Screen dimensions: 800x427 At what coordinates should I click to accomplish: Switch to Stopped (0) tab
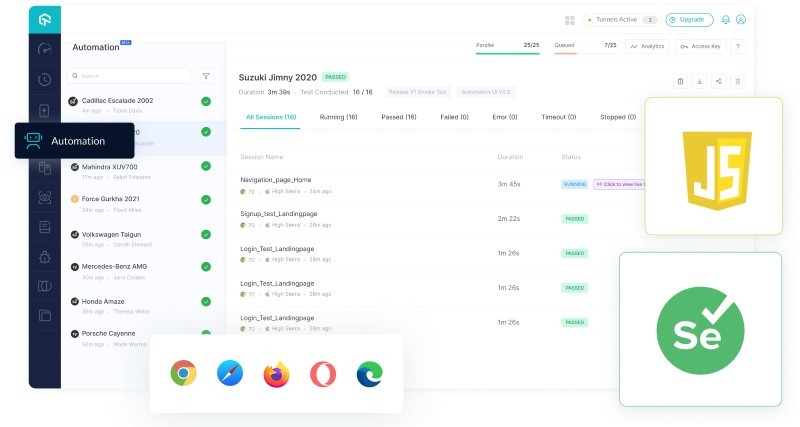pyautogui.click(x=618, y=117)
